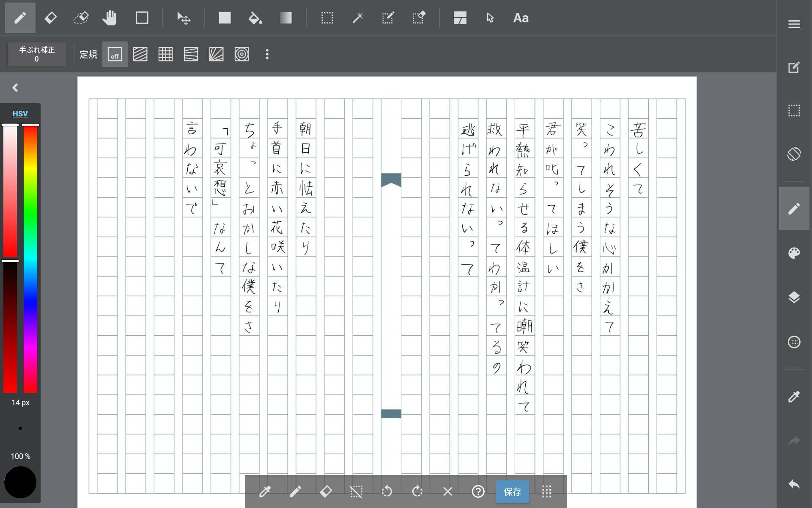The image size is (812, 508).
Task: Turn ruler off with the off button
Action: point(115,54)
